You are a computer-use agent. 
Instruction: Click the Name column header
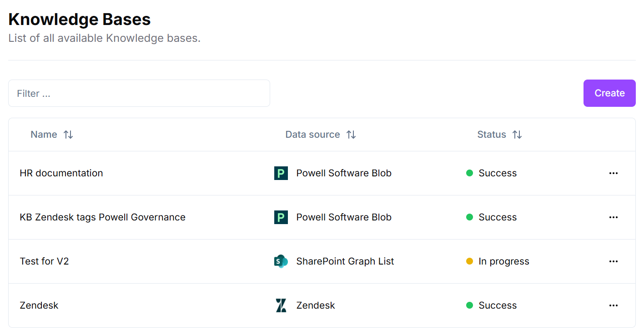tap(44, 135)
